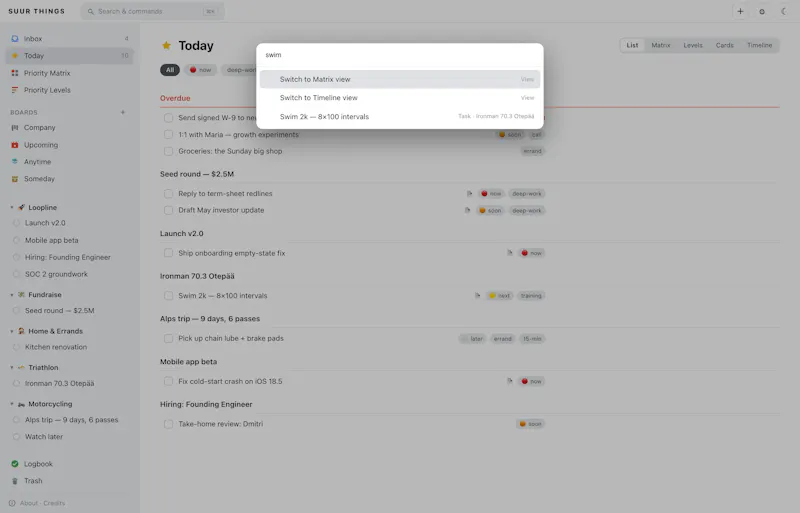Check off Take-home review: Dmitri

(x=168, y=424)
